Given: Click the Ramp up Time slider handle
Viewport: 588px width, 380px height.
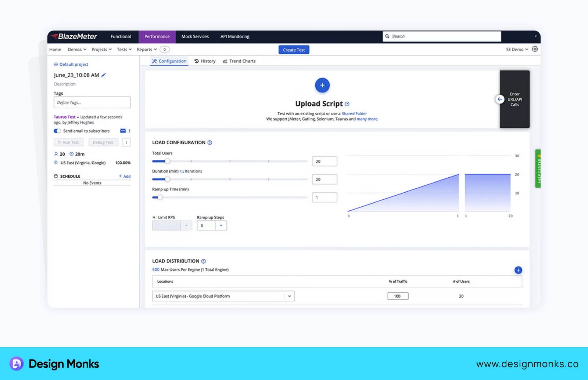Looking at the screenshot, I should pyautogui.click(x=160, y=197).
